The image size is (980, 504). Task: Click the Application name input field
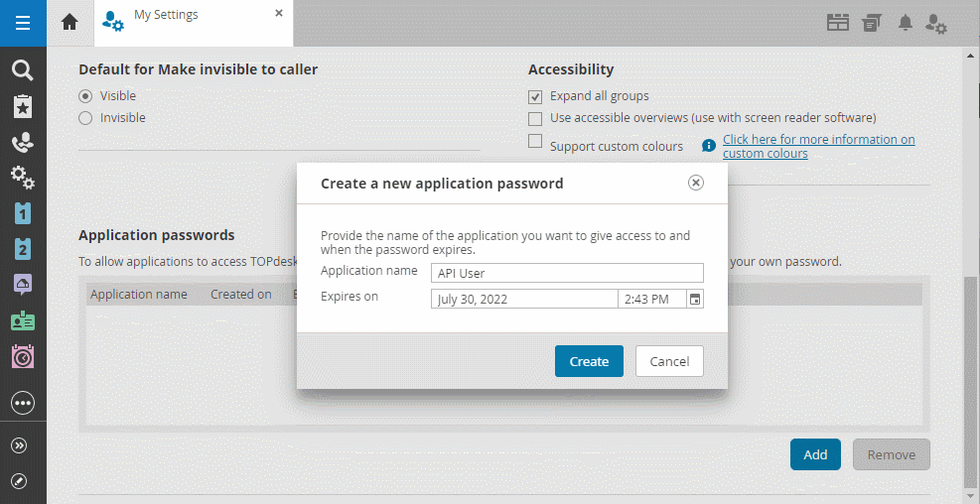(x=567, y=273)
